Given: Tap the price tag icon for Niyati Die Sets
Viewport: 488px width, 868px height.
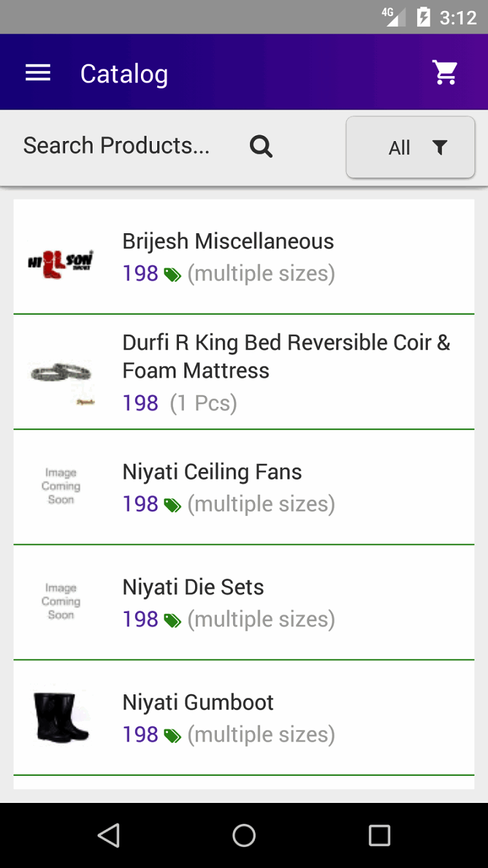Looking at the screenshot, I should coord(172,621).
